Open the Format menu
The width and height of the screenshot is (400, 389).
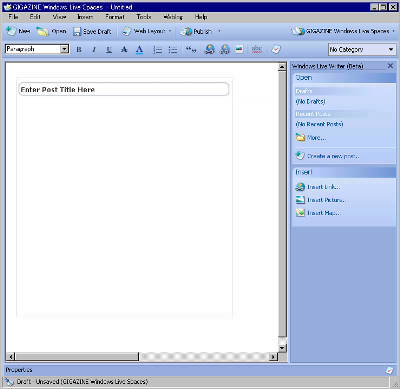pos(115,17)
